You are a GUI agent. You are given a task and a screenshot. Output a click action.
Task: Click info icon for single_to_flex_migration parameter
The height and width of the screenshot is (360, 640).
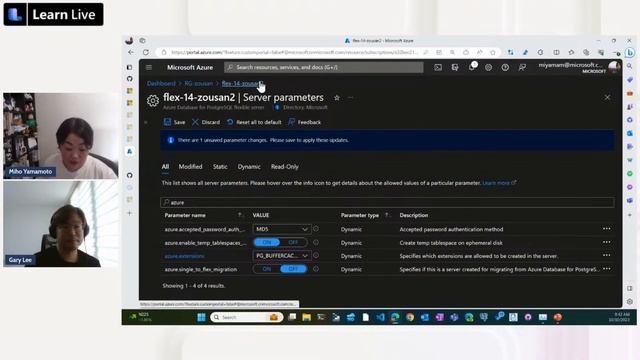[316, 269]
